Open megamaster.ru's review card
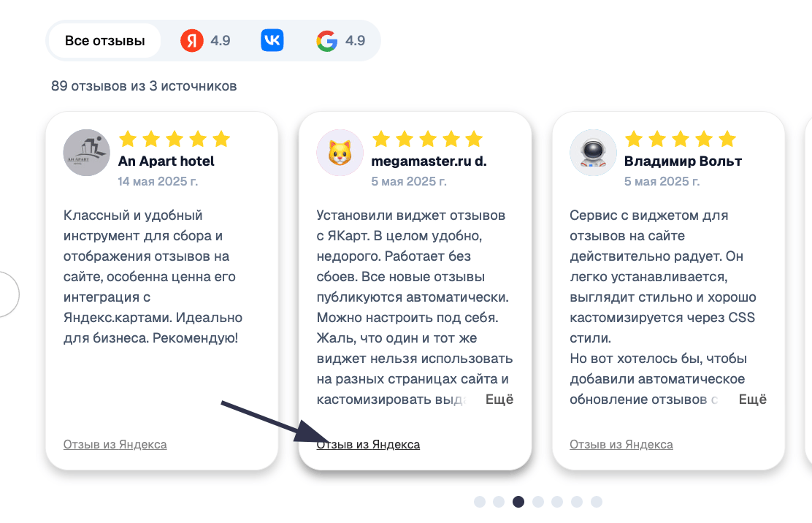812x523 pixels. pyautogui.click(x=415, y=292)
